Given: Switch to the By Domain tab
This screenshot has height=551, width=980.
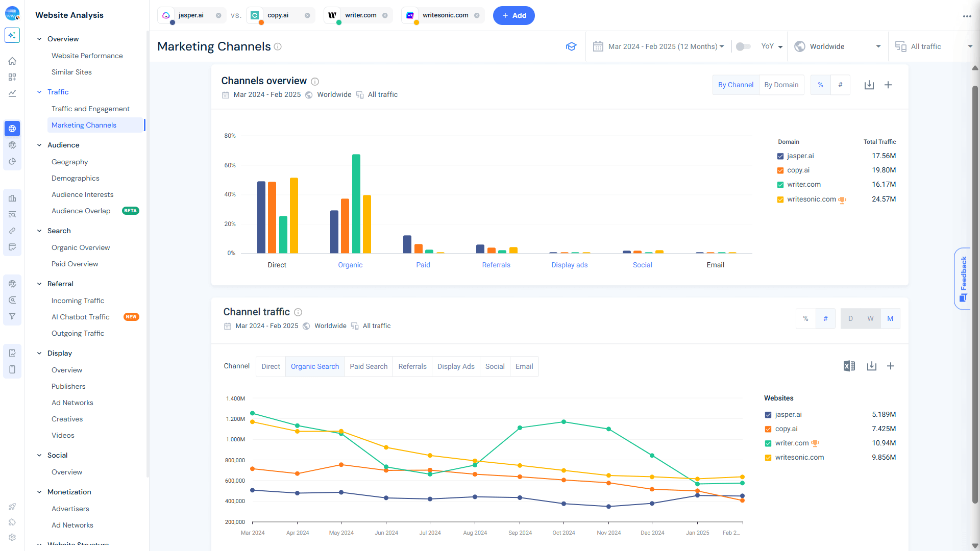Looking at the screenshot, I should [781, 85].
